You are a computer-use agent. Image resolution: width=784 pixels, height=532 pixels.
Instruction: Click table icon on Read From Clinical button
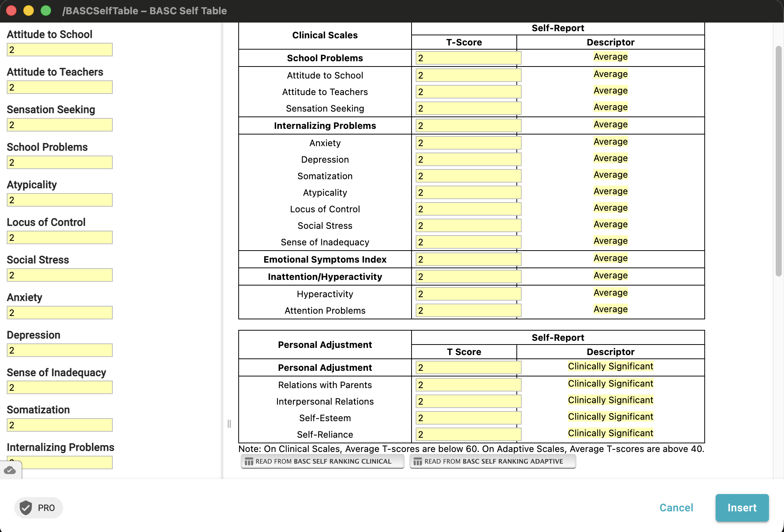pos(249,461)
